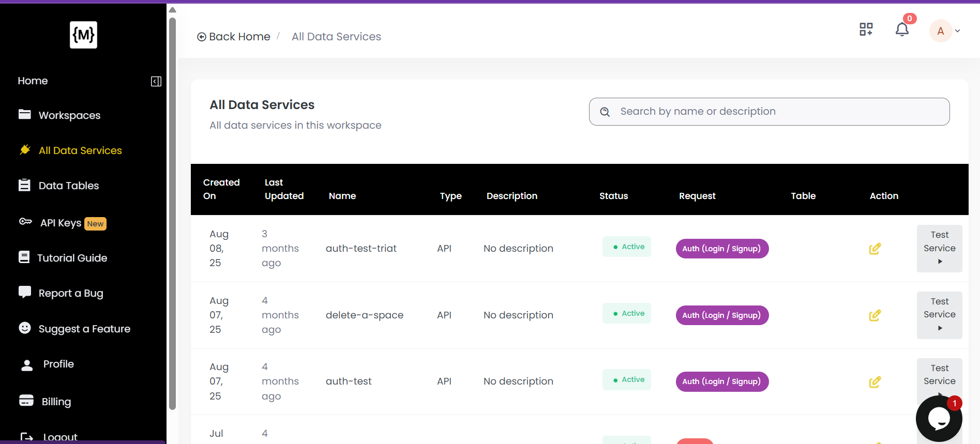Open Tutorial Guide in the sidebar
This screenshot has height=444, width=980.
pos(72,258)
